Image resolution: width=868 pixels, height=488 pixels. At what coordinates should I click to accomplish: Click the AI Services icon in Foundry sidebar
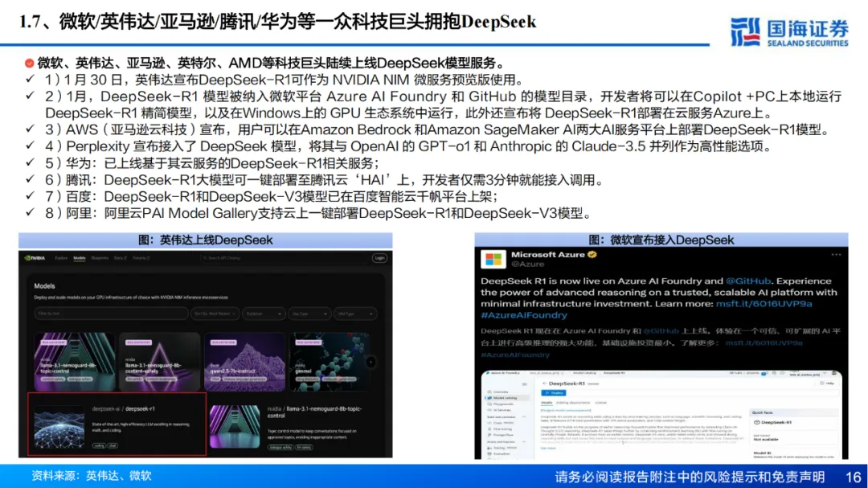click(489, 410)
